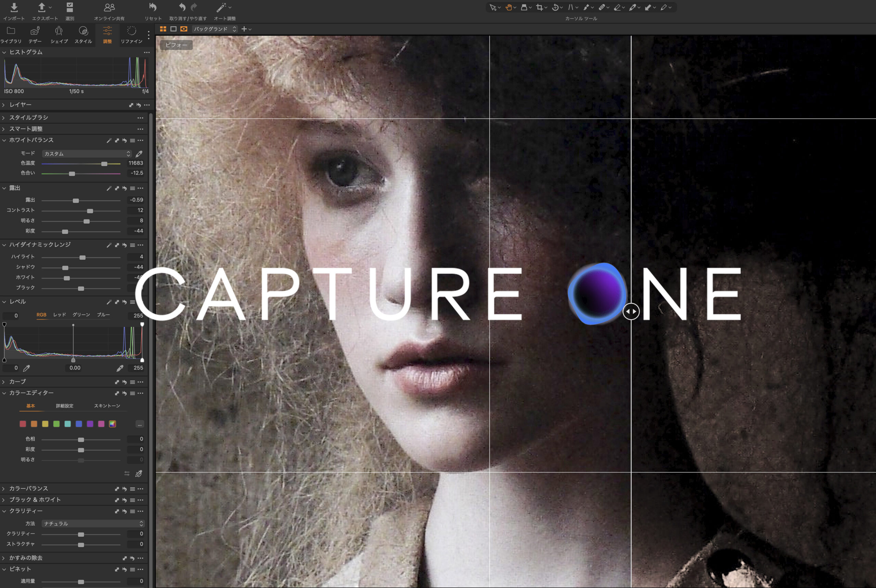876x588 pixels.
Task: Switch to the ライブラリ tool tab
Action: click(11, 35)
